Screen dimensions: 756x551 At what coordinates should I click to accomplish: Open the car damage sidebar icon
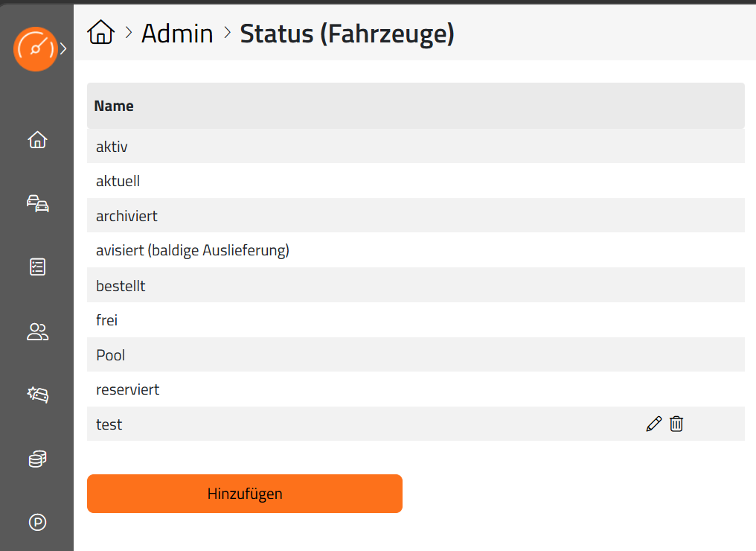tap(38, 395)
